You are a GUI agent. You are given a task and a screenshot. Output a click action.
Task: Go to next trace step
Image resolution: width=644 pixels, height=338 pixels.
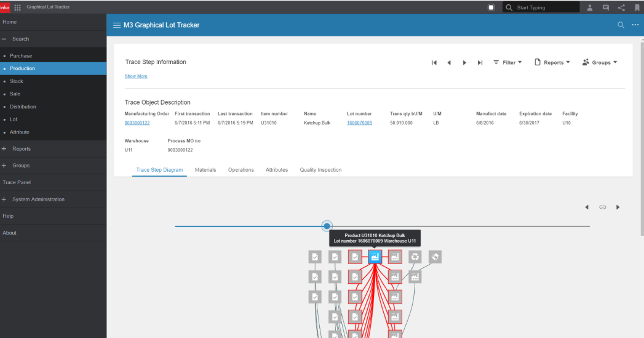pos(464,63)
